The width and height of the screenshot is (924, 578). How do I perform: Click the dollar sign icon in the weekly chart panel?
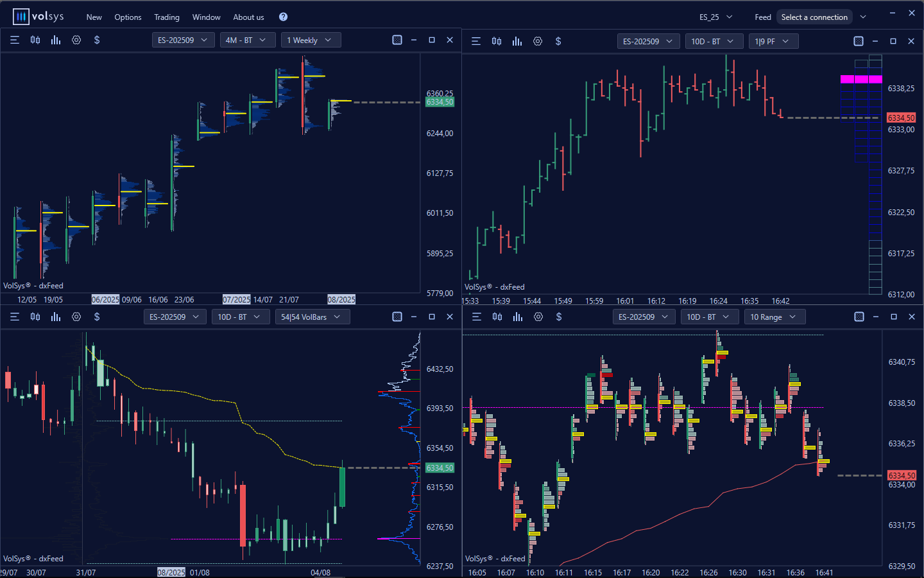97,40
